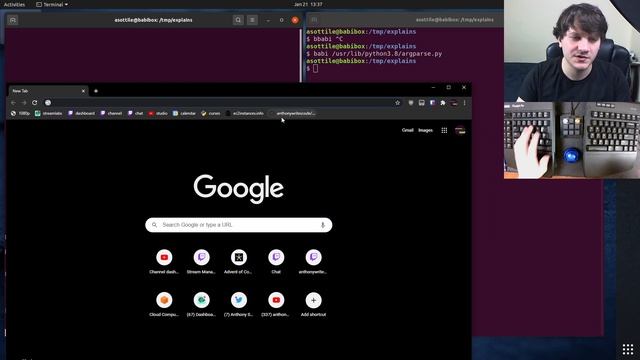Image resolution: width=640 pixels, height=360 pixels.
Task: Show applications grid at bottom right
Action: tap(628, 349)
